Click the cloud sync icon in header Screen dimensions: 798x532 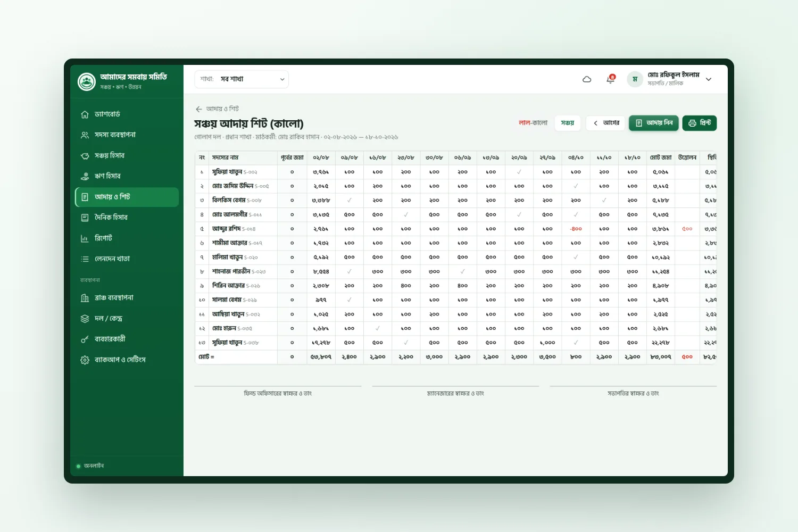point(587,79)
